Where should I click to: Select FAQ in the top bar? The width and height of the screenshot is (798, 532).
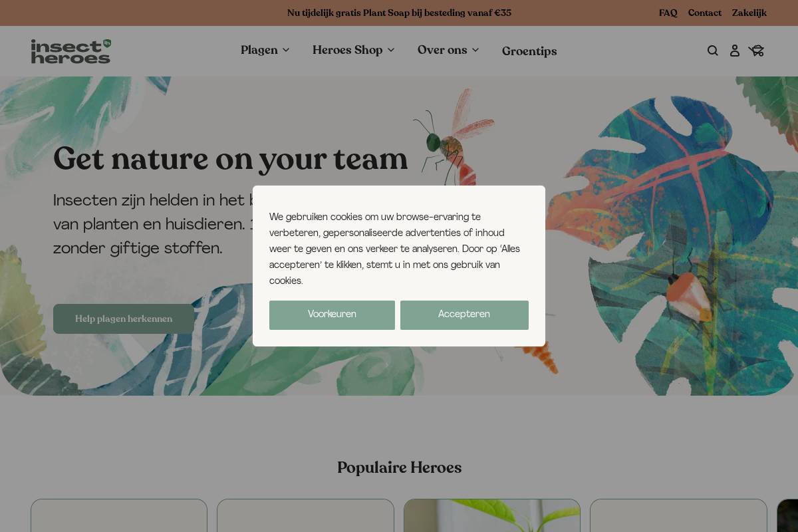click(668, 13)
